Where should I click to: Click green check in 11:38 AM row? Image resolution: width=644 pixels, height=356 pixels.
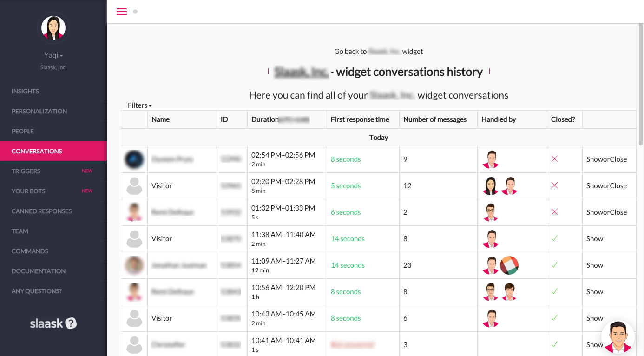click(x=554, y=238)
